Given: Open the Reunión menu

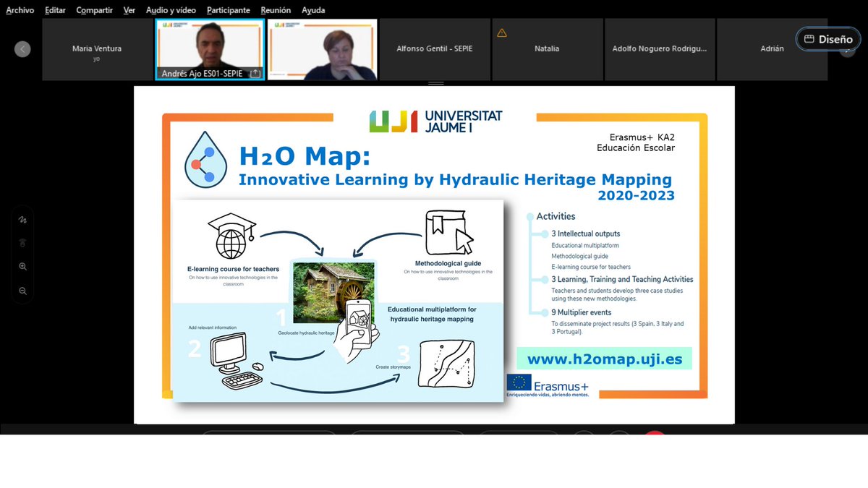Looking at the screenshot, I should coord(276,10).
